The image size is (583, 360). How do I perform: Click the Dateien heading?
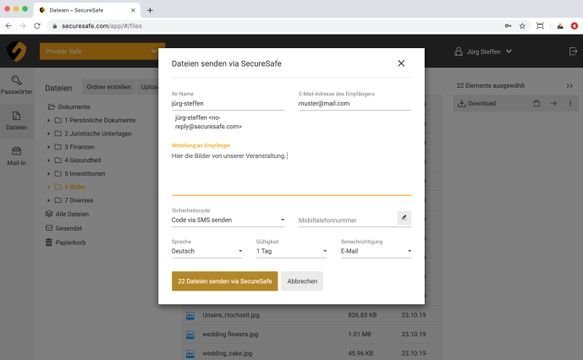(x=58, y=88)
